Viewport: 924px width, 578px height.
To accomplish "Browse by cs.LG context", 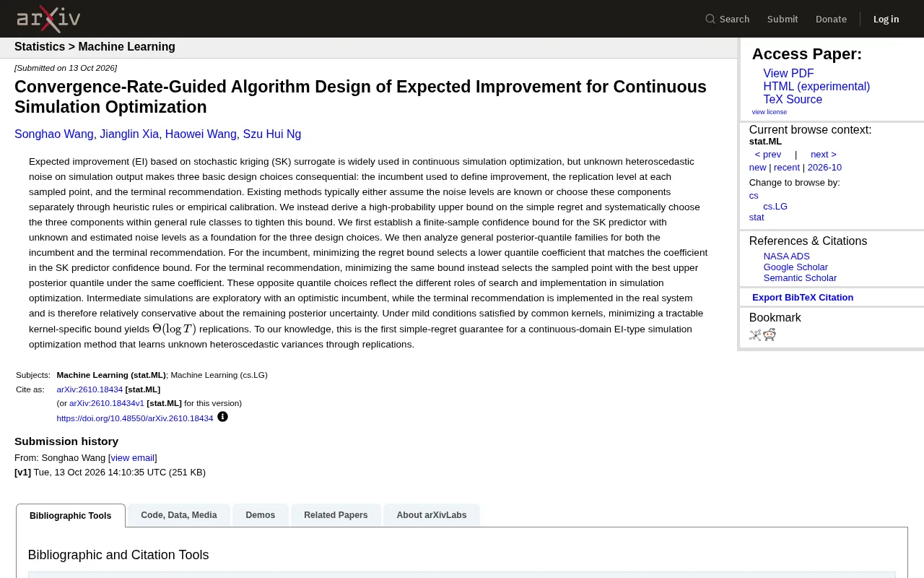I will coord(775,207).
